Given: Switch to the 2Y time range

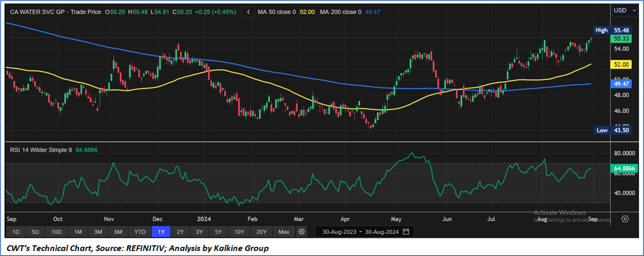Looking at the screenshot, I should (x=180, y=232).
